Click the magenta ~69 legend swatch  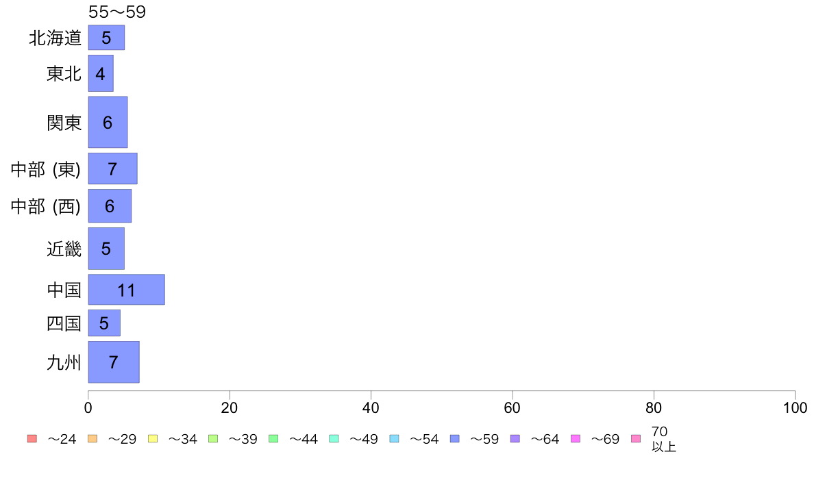pyautogui.click(x=575, y=438)
